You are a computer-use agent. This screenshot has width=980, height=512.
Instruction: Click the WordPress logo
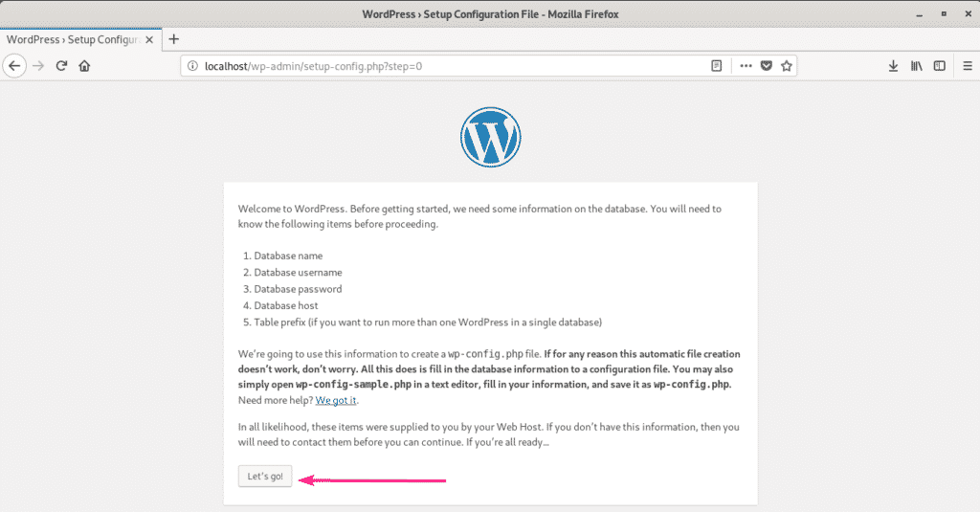(490, 137)
